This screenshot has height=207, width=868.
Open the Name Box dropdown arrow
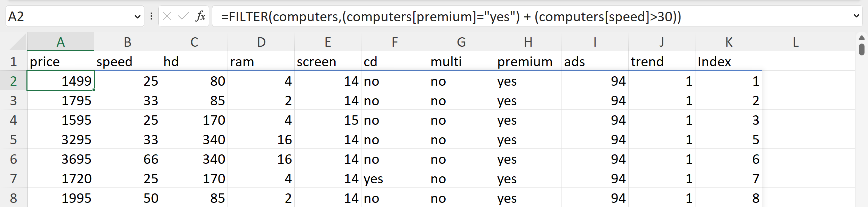(x=137, y=16)
